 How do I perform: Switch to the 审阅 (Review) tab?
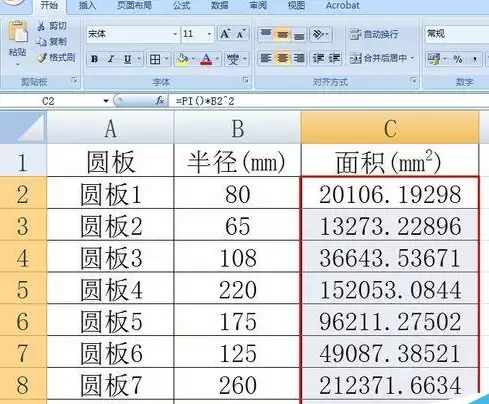point(258,6)
